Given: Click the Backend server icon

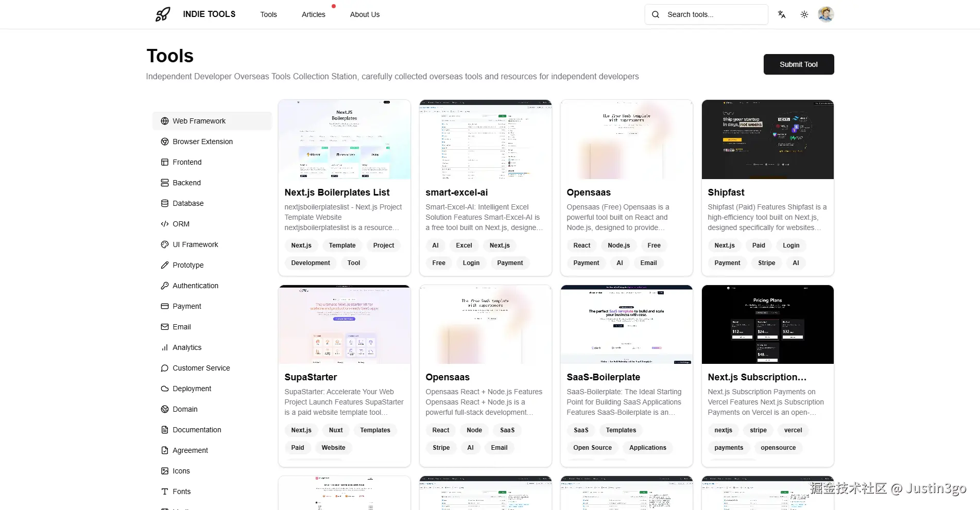Looking at the screenshot, I should [x=165, y=183].
